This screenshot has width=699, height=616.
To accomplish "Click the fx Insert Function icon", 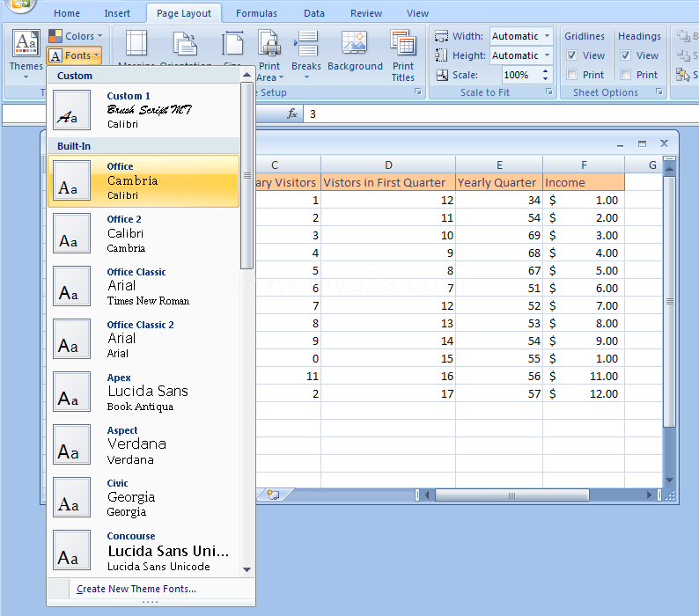I will tap(292, 114).
